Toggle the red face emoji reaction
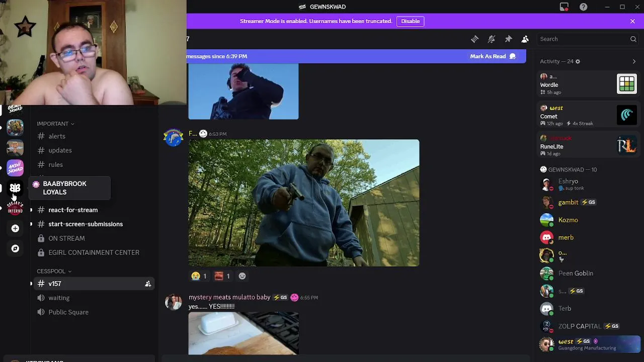The image size is (644, 362). pos(222,276)
